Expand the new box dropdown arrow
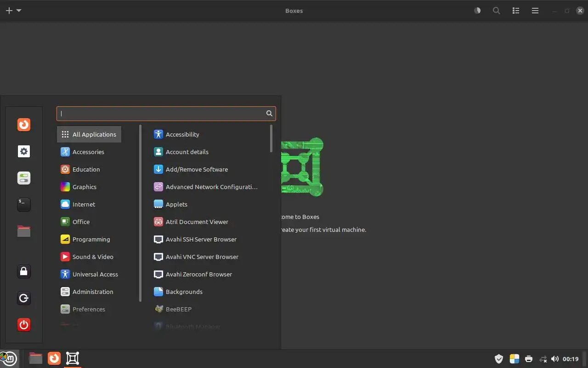588x368 pixels. [x=19, y=11]
